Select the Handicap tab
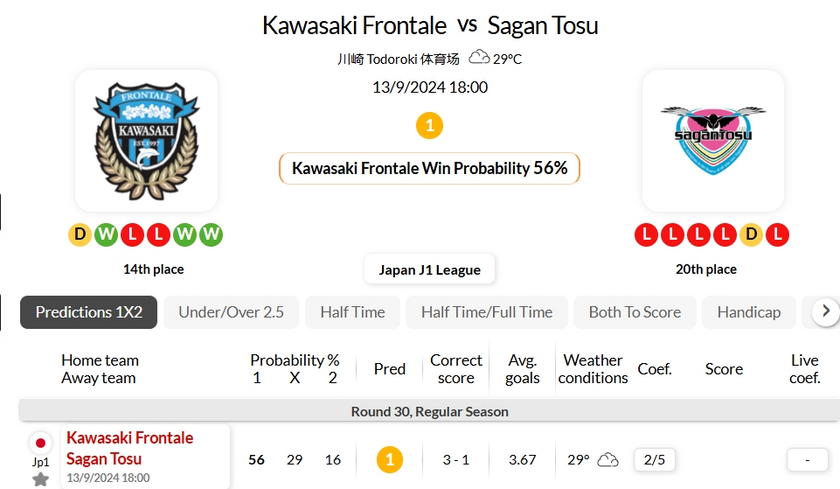Image resolution: width=840 pixels, height=489 pixels. (748, 312)
